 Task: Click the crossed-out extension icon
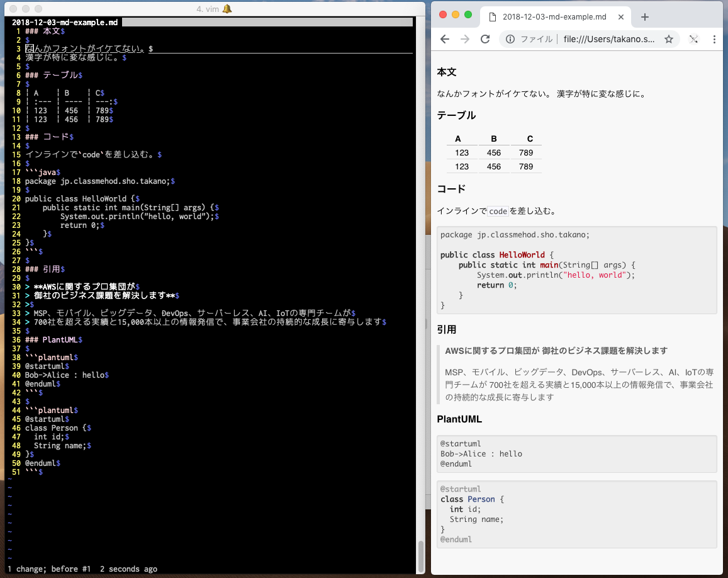(693, 39)
